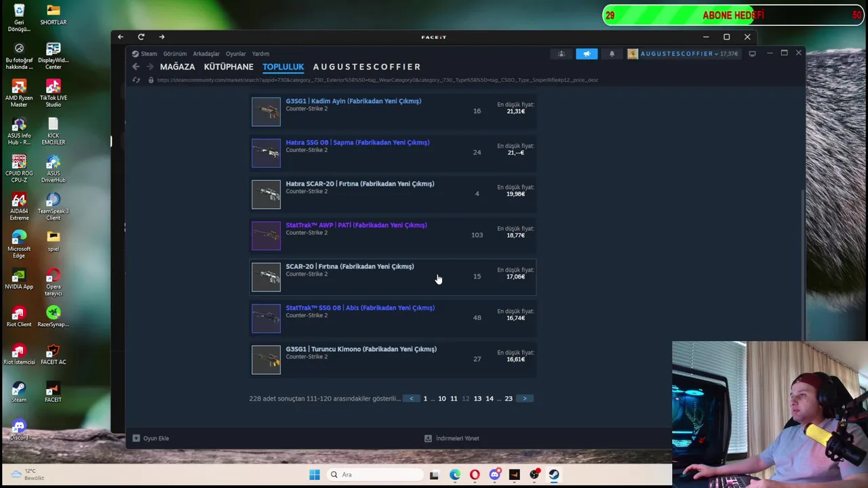Open the Yardım menu
The height and width of the screenshot is (488, 868).
coord(260,54)
